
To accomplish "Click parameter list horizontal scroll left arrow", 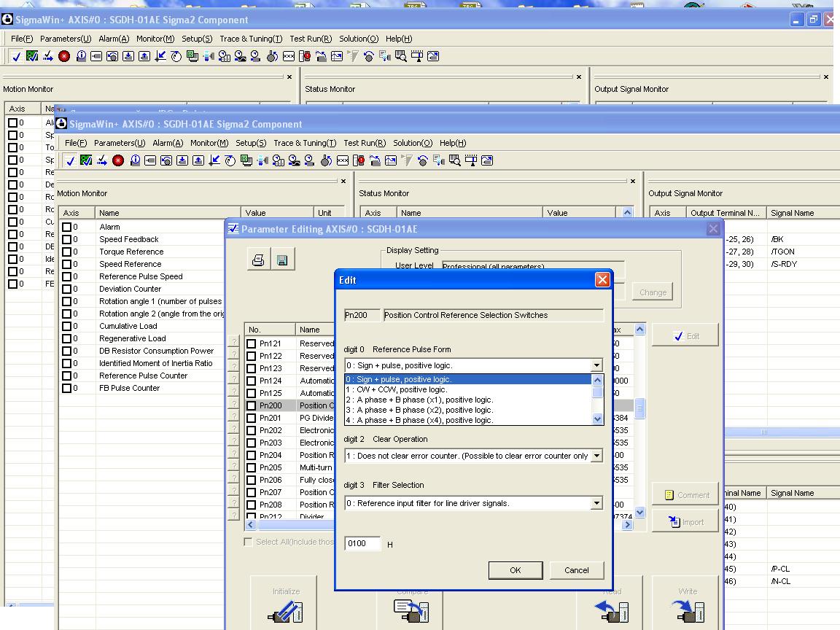I will pyautogui.click(x=250, y=525).
